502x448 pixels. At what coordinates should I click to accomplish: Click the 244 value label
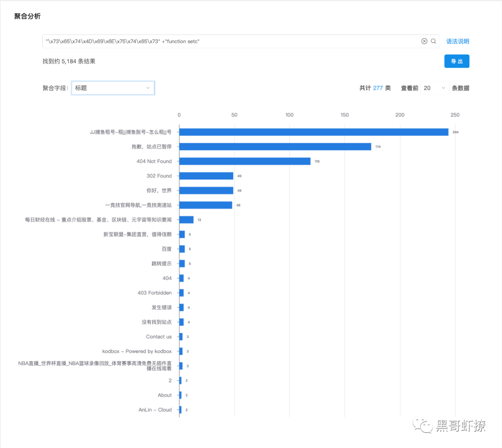tap(455, 132)
